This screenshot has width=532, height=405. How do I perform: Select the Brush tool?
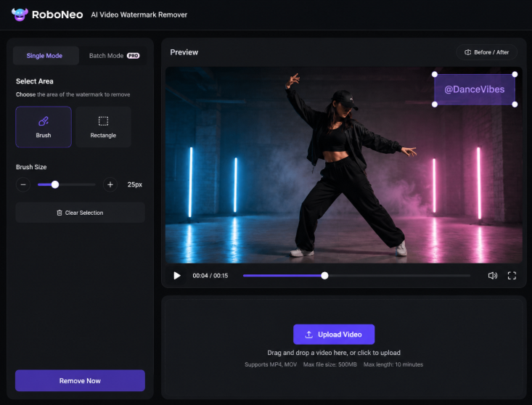click(x=44, y=127)
